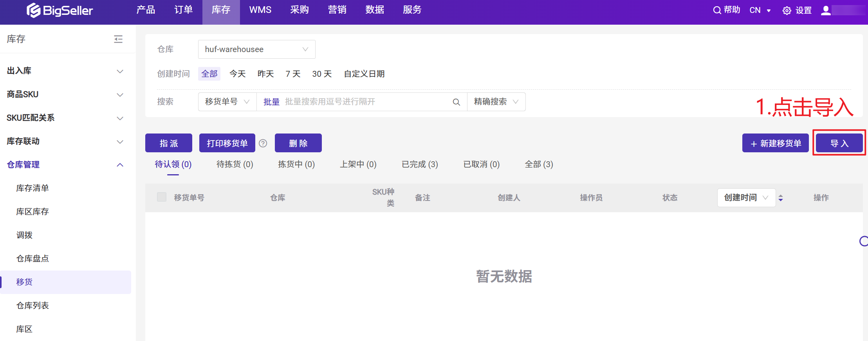The width and height of the screenshot is (868, 341).
Task: Switch to the 全部 (3) tab
Action: click(539, 164)
